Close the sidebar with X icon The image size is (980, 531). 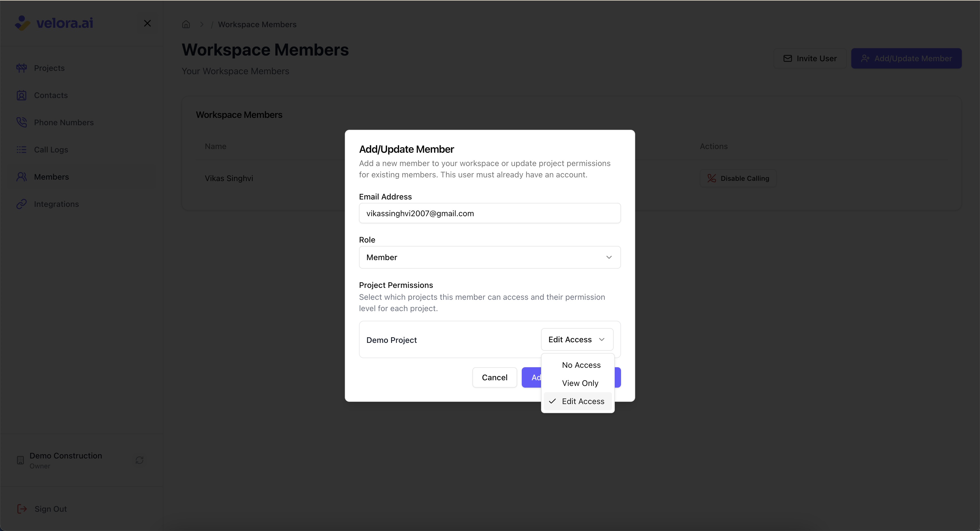[x=147, y=24]
